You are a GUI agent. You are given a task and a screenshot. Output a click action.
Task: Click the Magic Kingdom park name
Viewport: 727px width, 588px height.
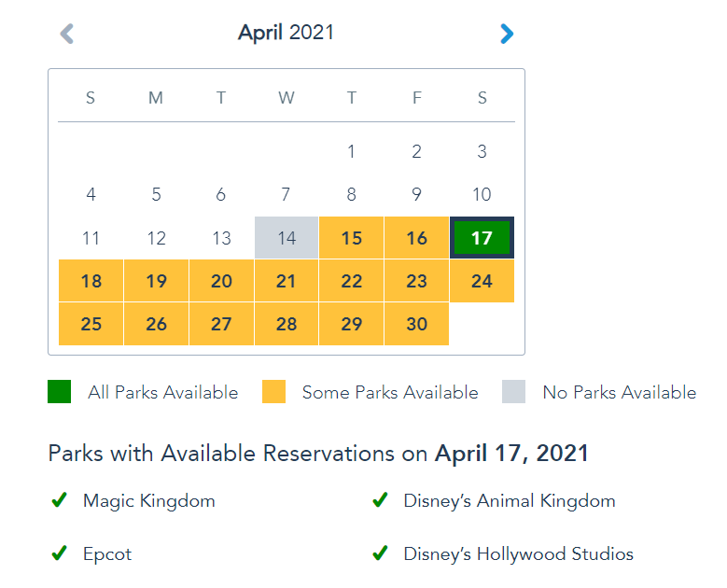click(x=149, y=501)
